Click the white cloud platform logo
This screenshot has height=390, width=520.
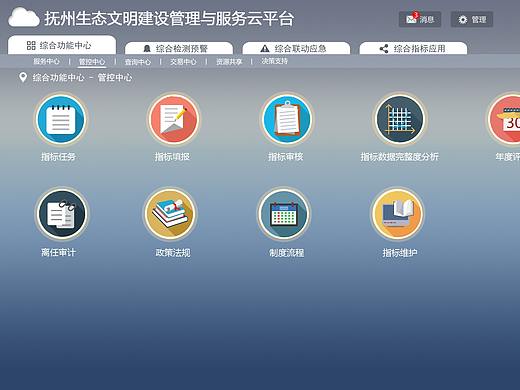[24, 18]
